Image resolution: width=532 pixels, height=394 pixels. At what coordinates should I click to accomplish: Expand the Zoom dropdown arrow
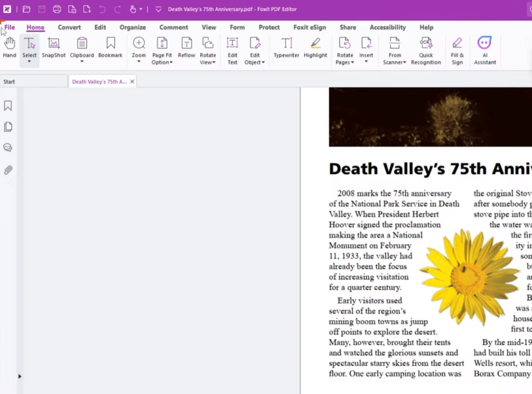tap(138, 62)
